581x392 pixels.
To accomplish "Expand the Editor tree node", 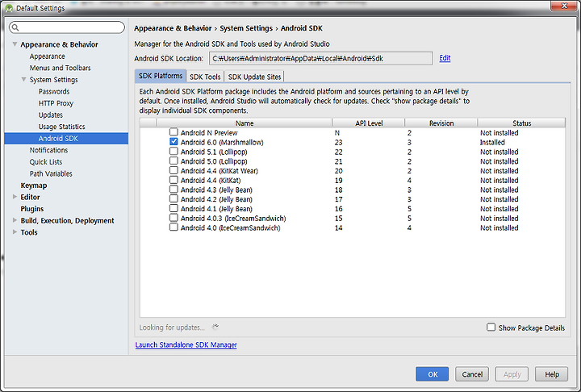I will (15, 197).
